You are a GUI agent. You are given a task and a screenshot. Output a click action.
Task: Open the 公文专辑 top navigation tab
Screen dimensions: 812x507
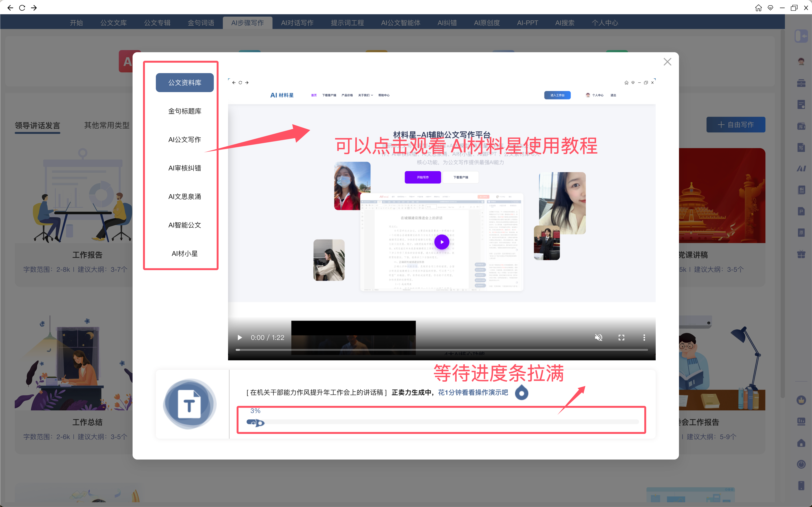(x=157, y=23)
